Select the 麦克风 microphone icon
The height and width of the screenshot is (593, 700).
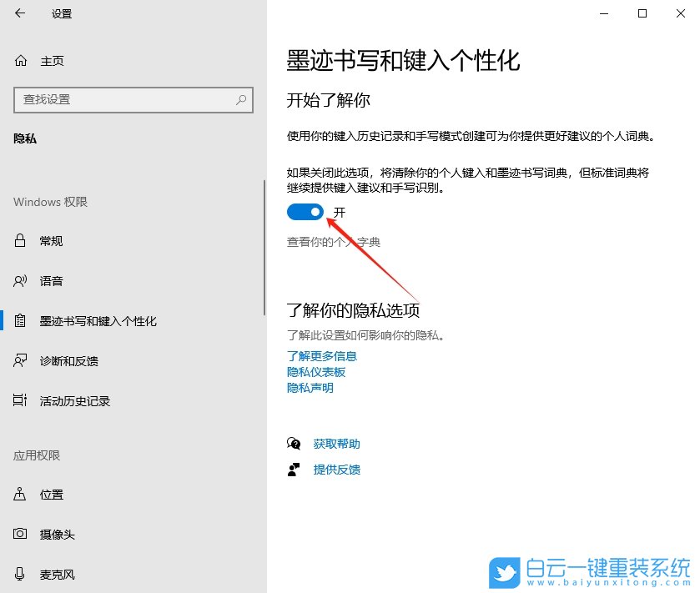pyautogui.click(x=18, y=574)
